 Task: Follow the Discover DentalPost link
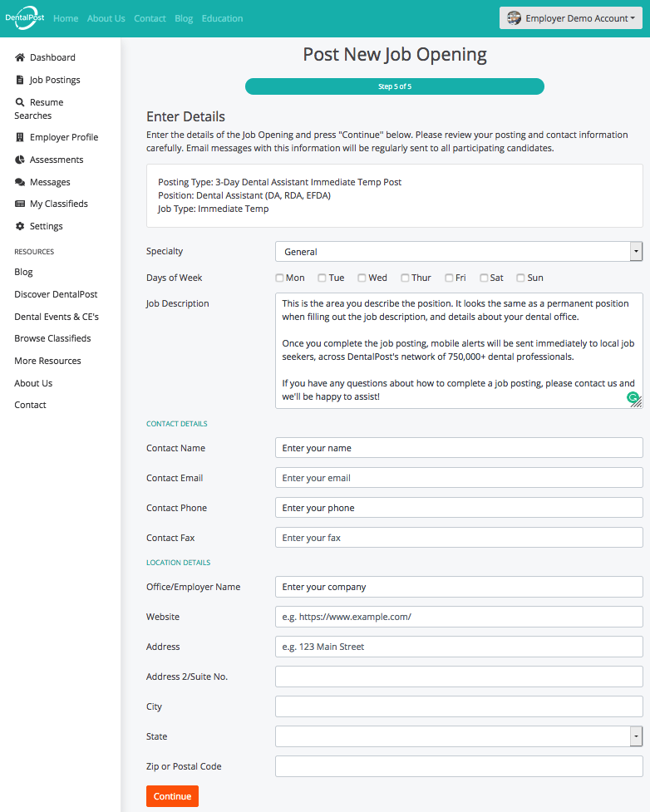tap(56, 293)
